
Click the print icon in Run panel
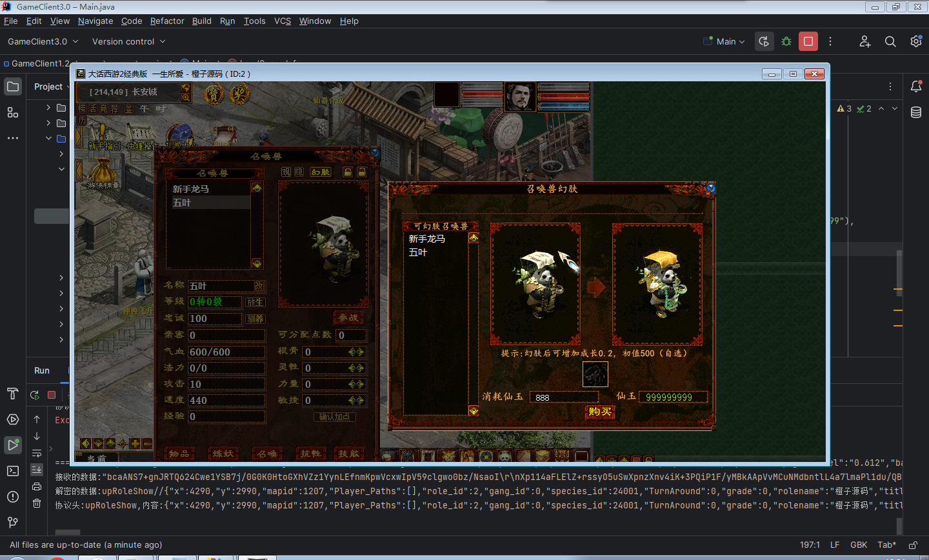pos(37,486)
